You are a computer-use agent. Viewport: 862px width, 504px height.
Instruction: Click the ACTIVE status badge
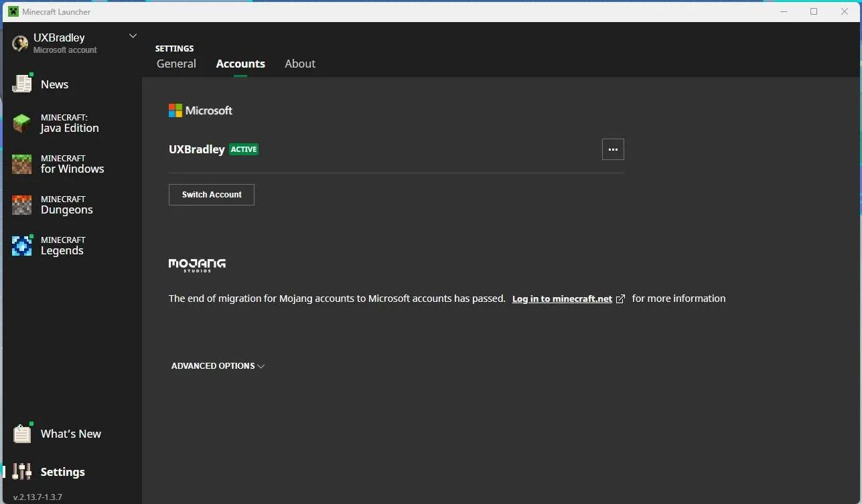pos(244,149)
